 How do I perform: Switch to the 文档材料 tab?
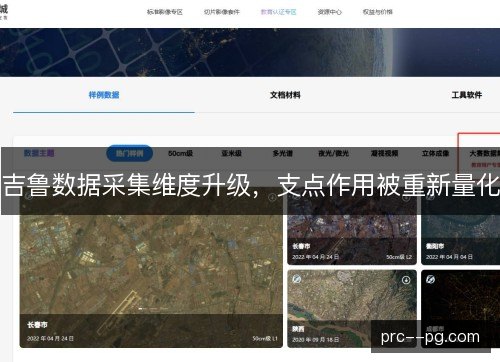point(285,95)
